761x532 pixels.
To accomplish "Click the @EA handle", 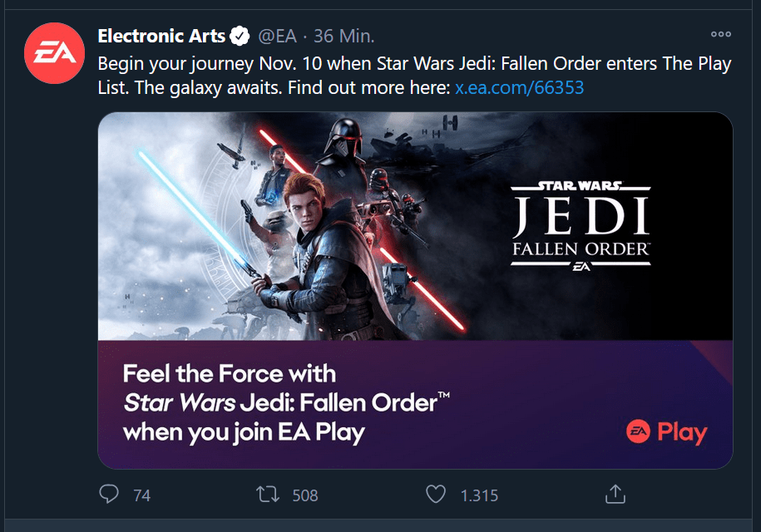I will coord(277,37).
